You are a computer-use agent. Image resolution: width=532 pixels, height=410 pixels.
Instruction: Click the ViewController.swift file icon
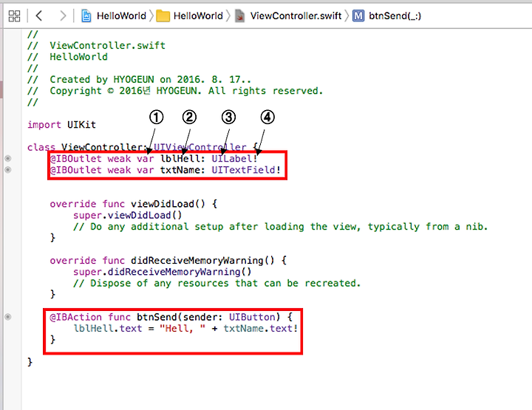pyautogui.click(x=240, y=16)
